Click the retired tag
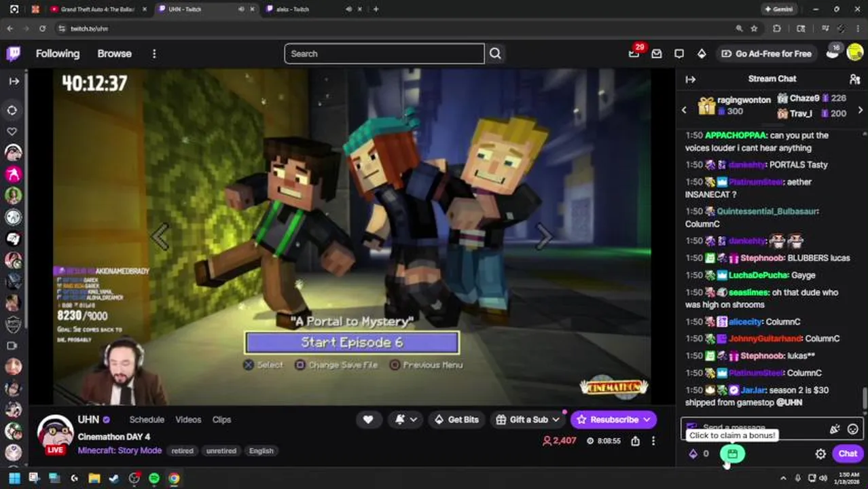Viewport: 868px width, 489px height. [182, 451]
